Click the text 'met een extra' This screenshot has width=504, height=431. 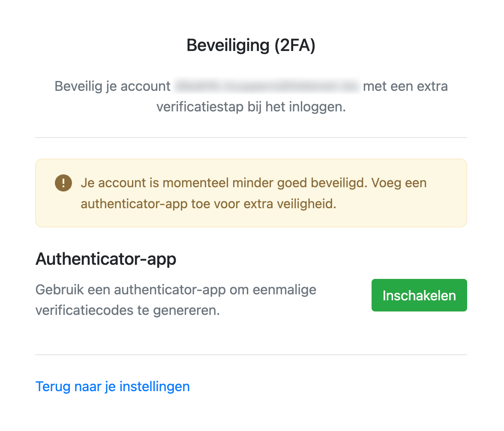pos(405,86)
